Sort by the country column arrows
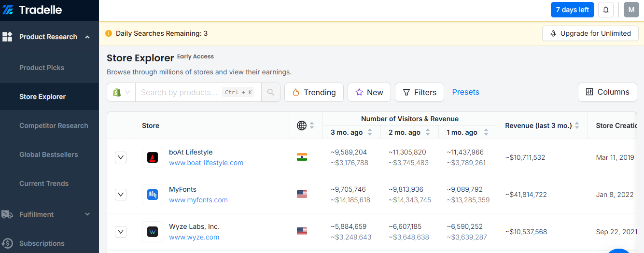The width and height of the screenshot is (644, 253). pos(312,126)
